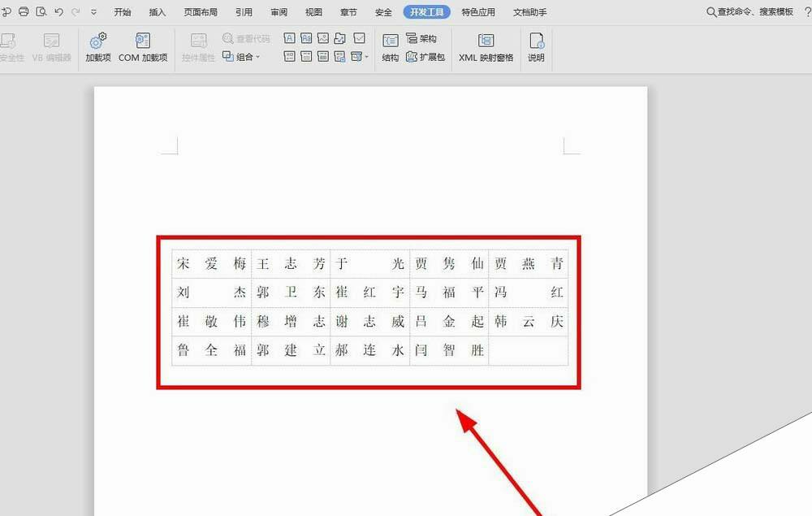Click the table cell 崔敬伟

[211, 321]
